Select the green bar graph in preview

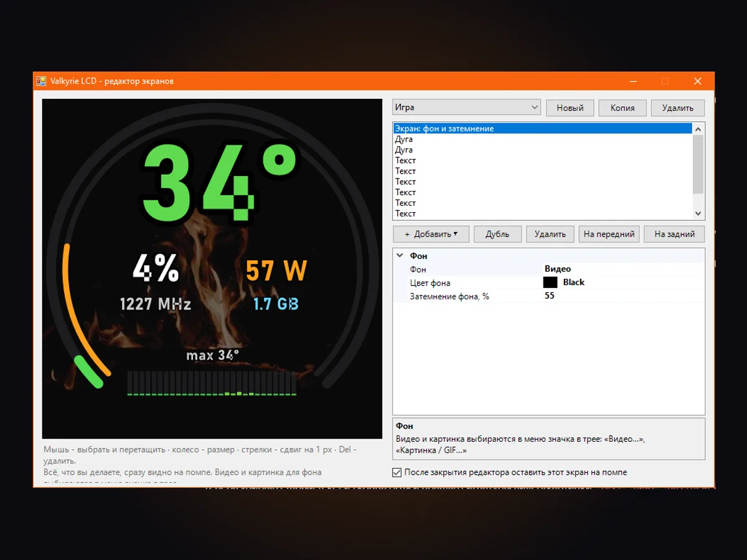(212, 383)
